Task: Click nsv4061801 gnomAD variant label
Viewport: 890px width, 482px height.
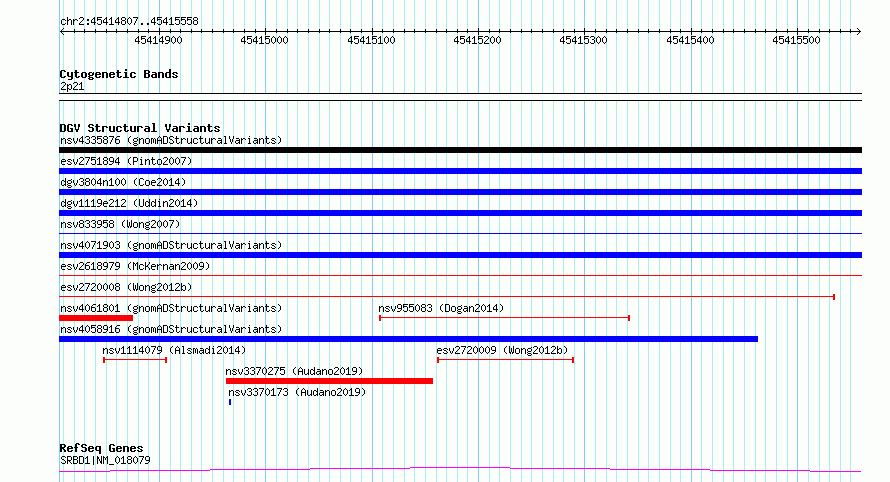Action: 171,308
